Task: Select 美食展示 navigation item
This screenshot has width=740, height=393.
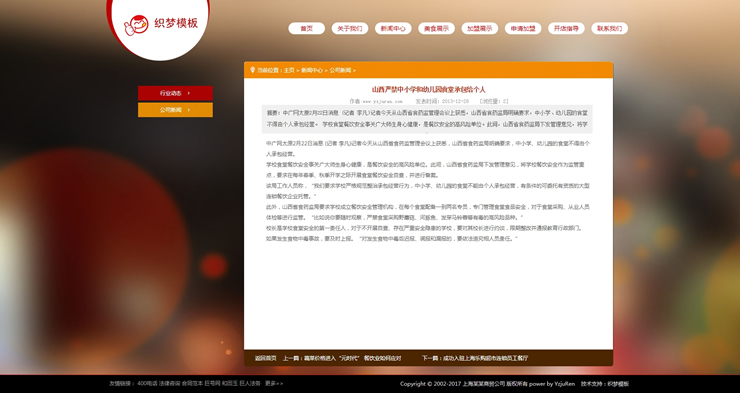Action: coord(437,28)
